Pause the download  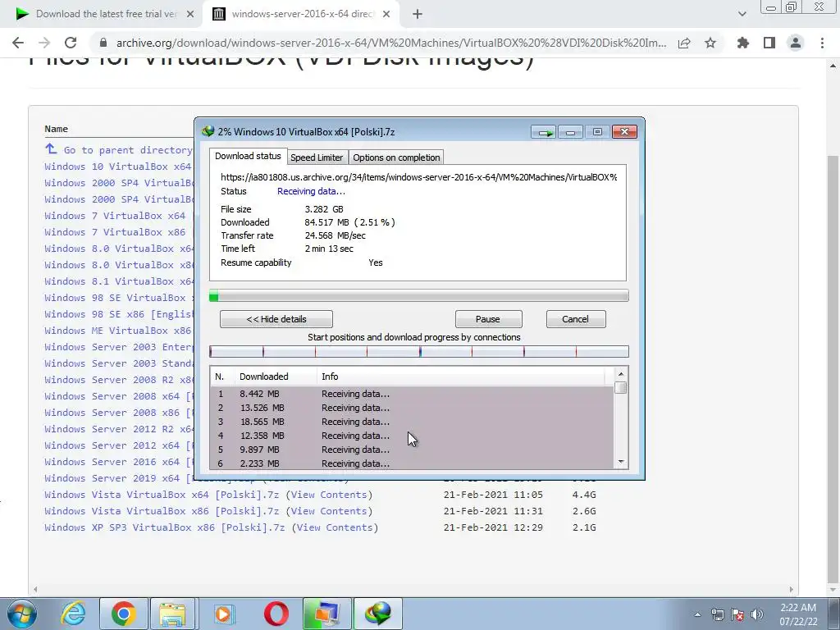[x=488, y=319]
